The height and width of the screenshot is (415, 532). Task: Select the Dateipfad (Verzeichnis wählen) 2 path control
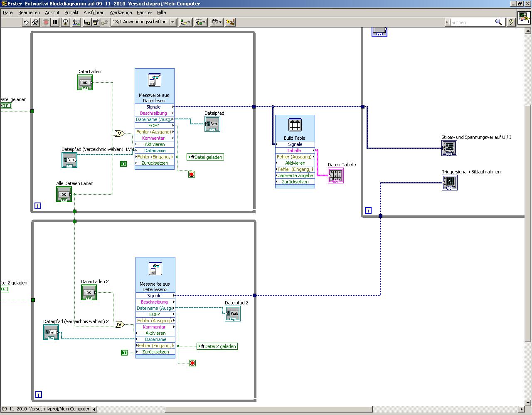[x=51, y=332]
